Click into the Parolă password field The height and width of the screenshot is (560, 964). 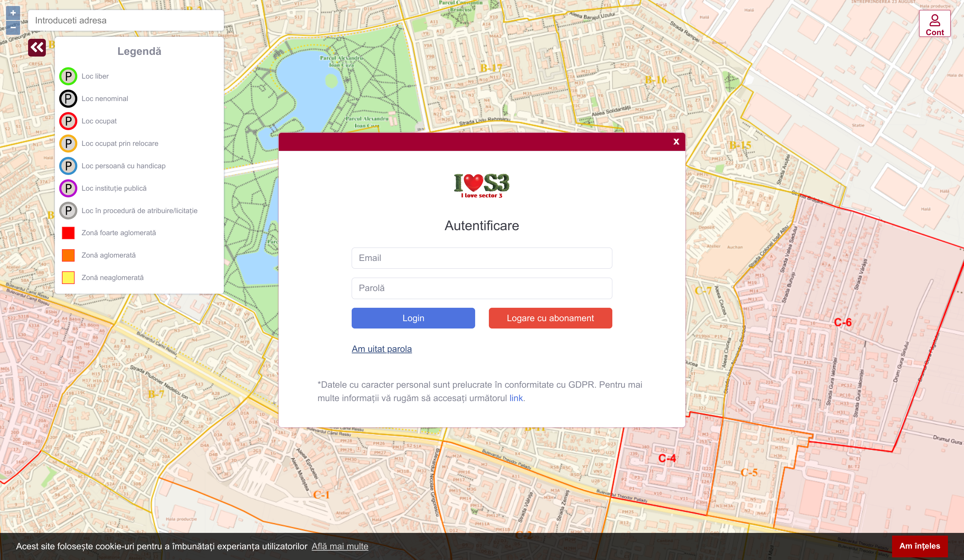pos(481,288)
